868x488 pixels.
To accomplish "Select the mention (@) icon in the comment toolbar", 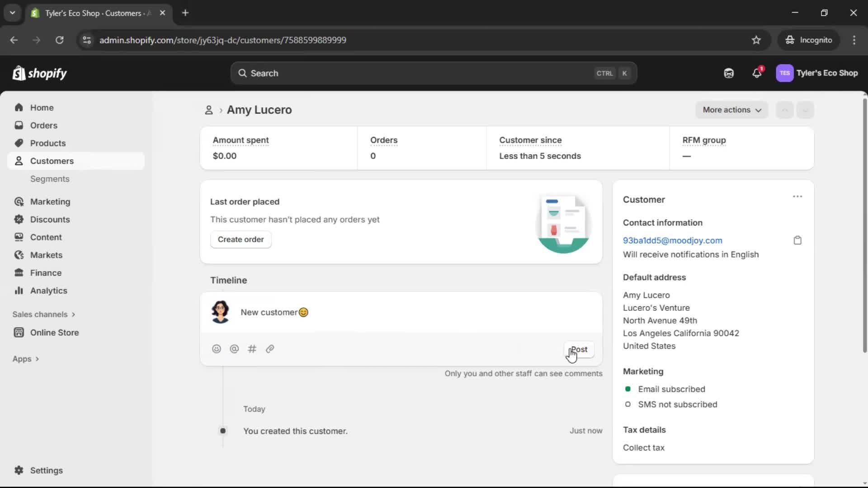I will click(x=234, y=349).
